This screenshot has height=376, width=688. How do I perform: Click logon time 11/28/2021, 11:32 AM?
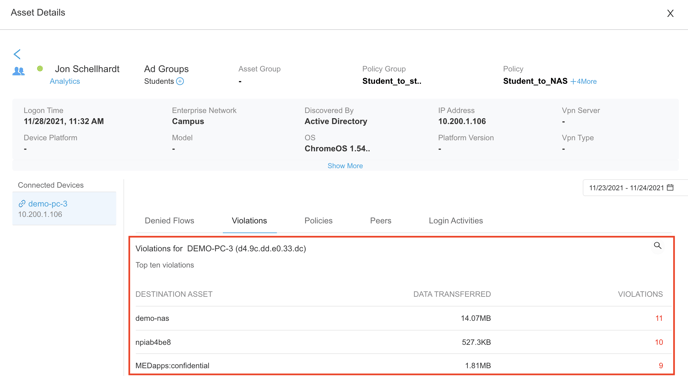[x=64, y=122]
